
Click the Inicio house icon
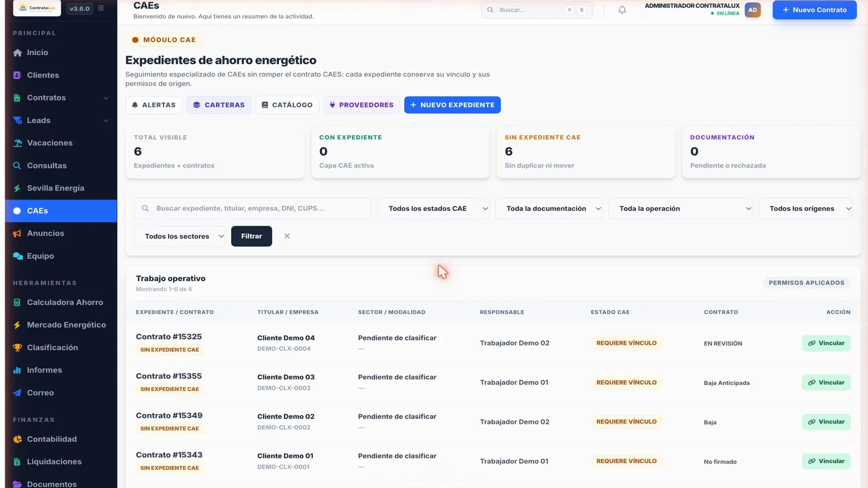click(17, 53)
